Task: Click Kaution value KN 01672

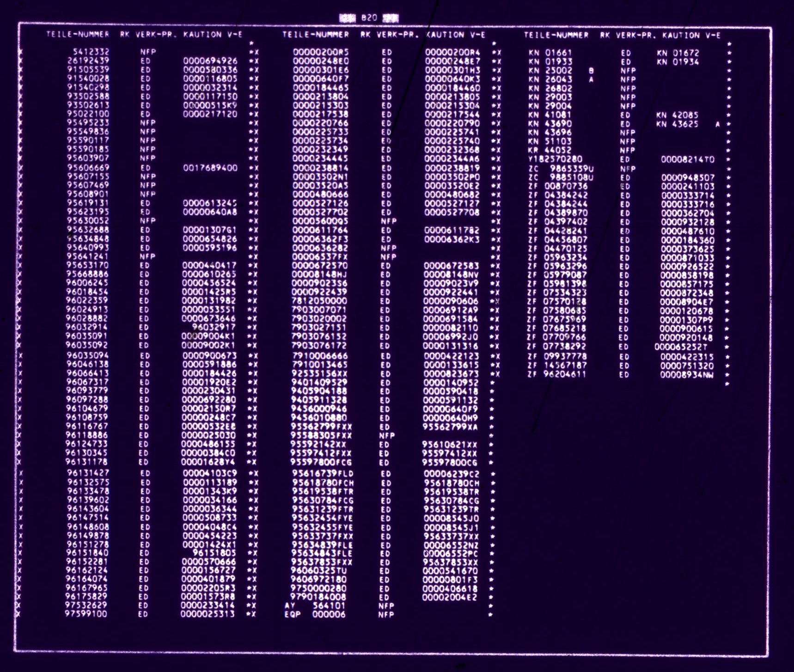Action: (678, 53)
